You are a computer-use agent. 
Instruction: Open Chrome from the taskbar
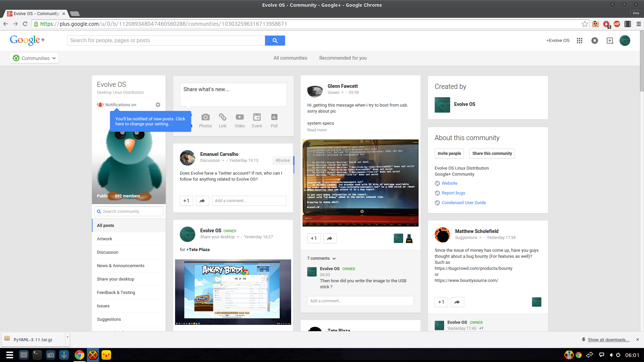[79, 355]
